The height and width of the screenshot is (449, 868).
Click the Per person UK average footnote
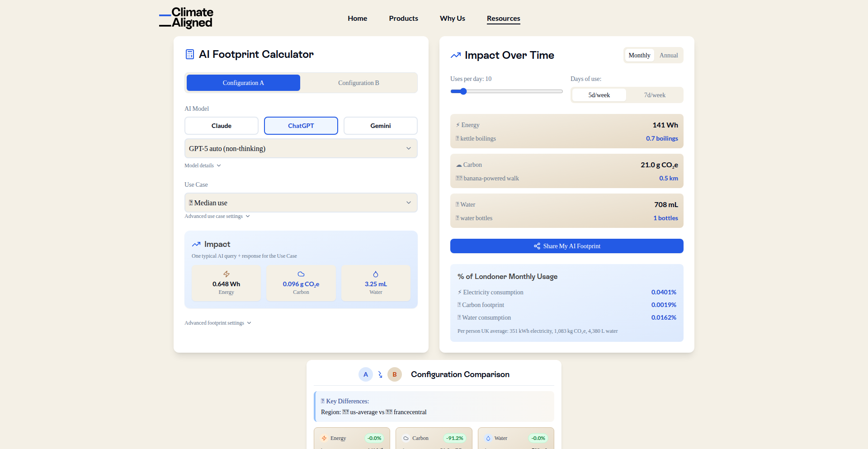(x=538, y=331)
